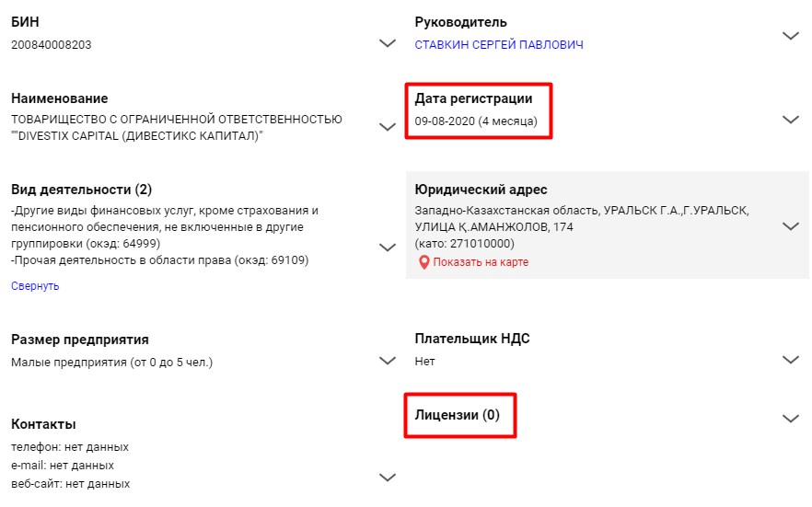Click the Показать на карте link
This screenshot has width=812, height=507.
(x=481, y=262)
